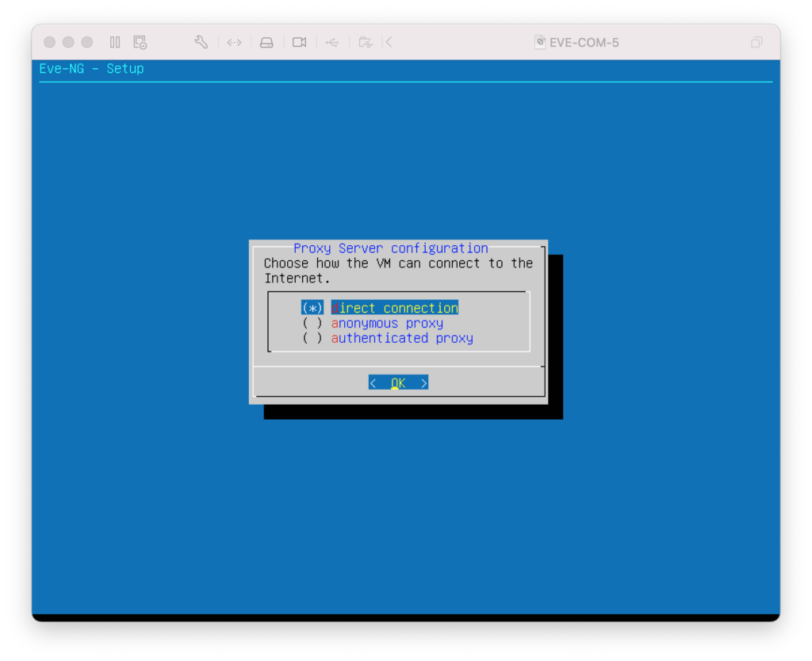Minimize the EVE-COM-5 window
The image size is (812, 661).
point(68,43)
